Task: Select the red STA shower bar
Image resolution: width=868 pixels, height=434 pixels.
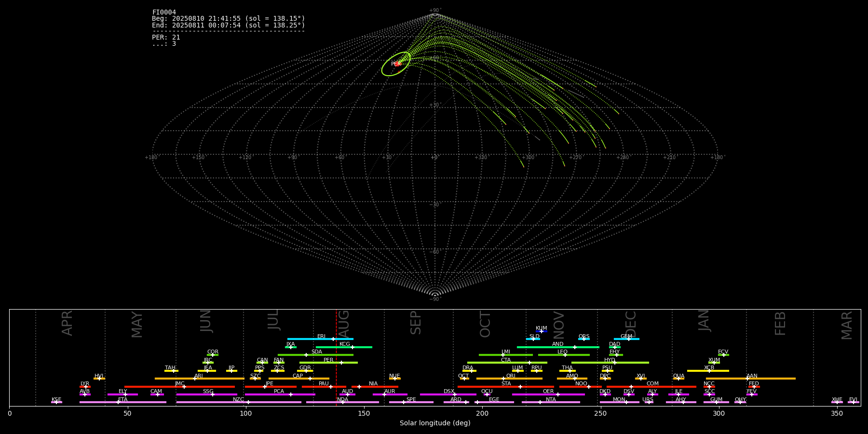Action: 506,386
